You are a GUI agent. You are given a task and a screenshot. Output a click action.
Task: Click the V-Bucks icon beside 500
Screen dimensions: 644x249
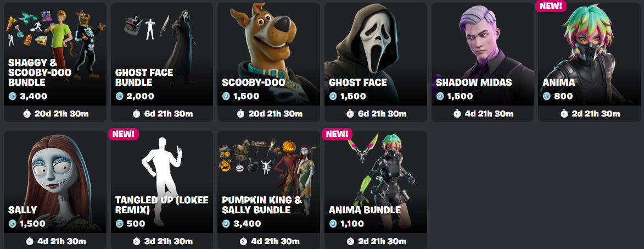pyautogui.click(x=119, y=224)
